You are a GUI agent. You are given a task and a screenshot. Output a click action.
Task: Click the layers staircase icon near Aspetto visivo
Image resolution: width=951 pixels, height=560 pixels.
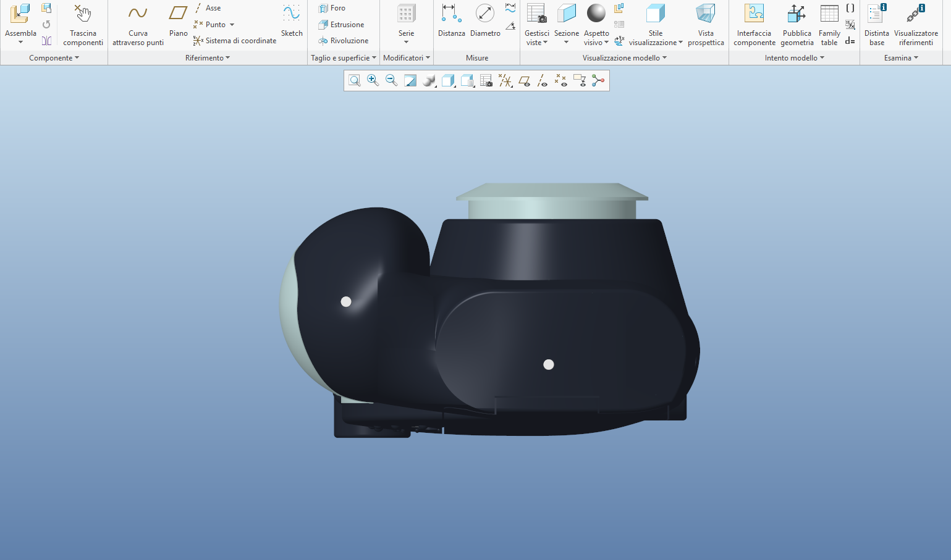619,8
